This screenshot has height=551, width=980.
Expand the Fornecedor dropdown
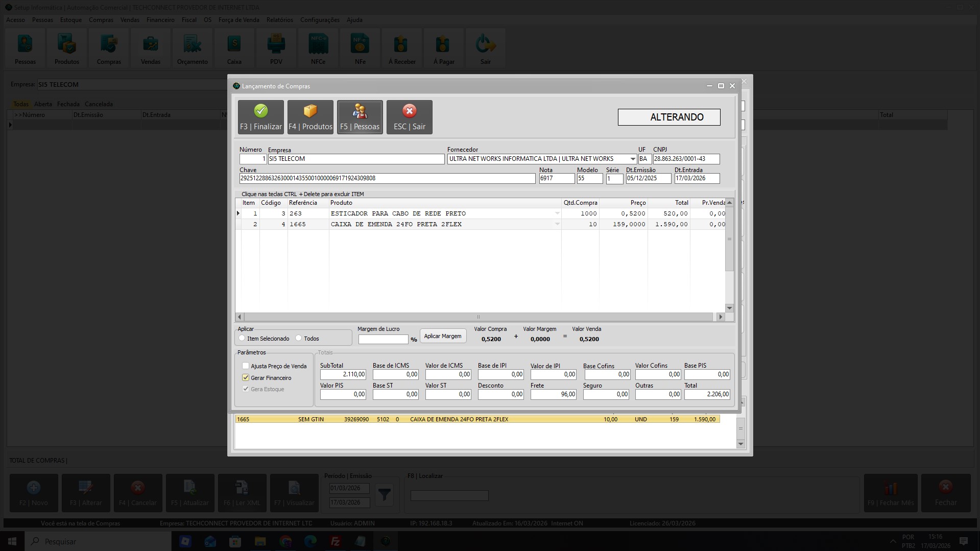633,159
